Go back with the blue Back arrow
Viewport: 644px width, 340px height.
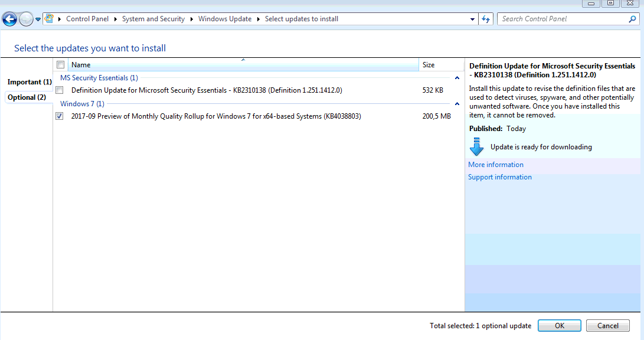(x=9, y=19)
